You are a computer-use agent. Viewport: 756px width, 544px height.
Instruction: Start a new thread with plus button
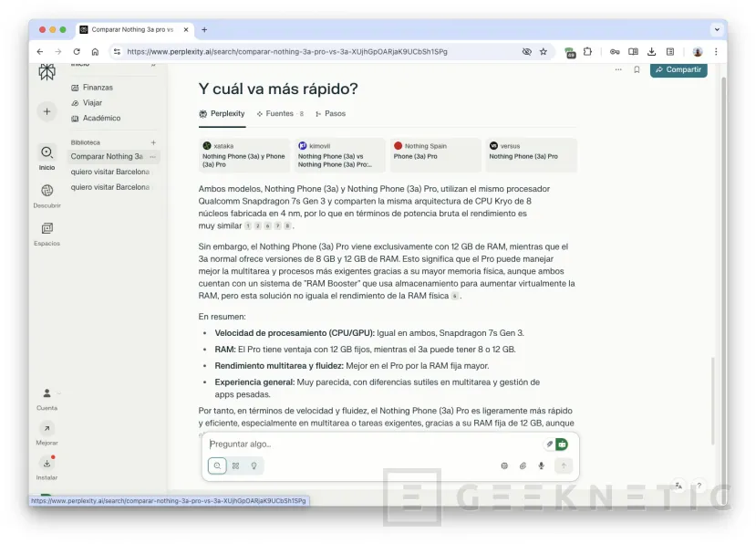[47, 111]
